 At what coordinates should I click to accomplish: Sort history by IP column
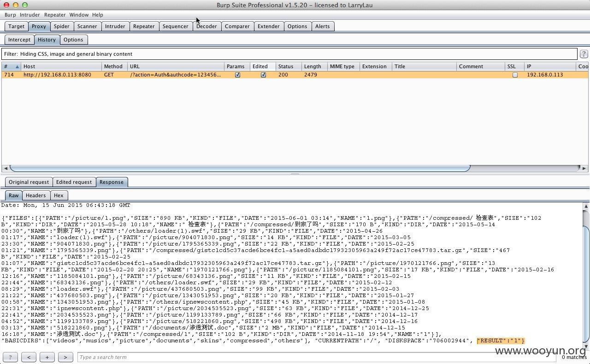tap(550, 66)
